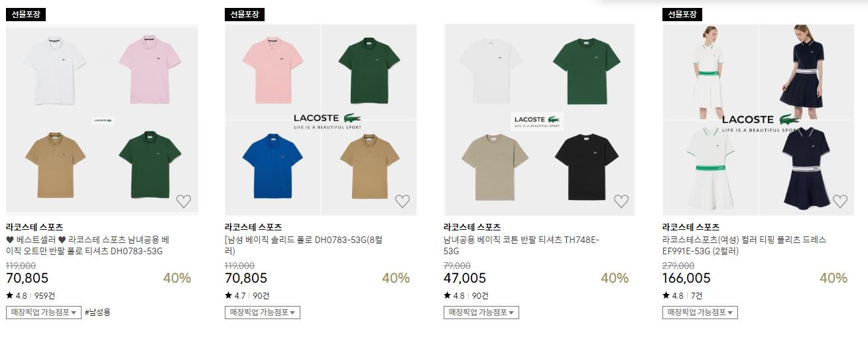The width and height of the screenshot is (868, 341).
Task: Click 선물포장 badge above the dress product
Action: click(682, 14)
